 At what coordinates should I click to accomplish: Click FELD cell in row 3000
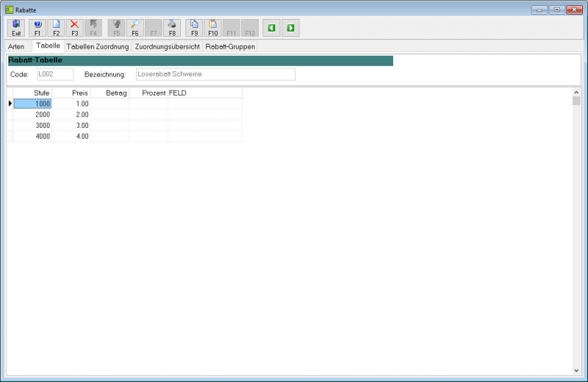205,126
